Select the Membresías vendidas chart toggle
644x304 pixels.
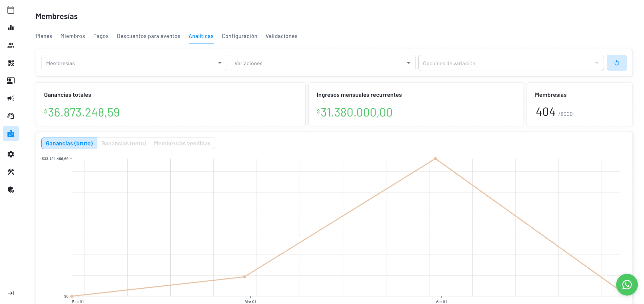pyautogui.click(x=182, y=143)
